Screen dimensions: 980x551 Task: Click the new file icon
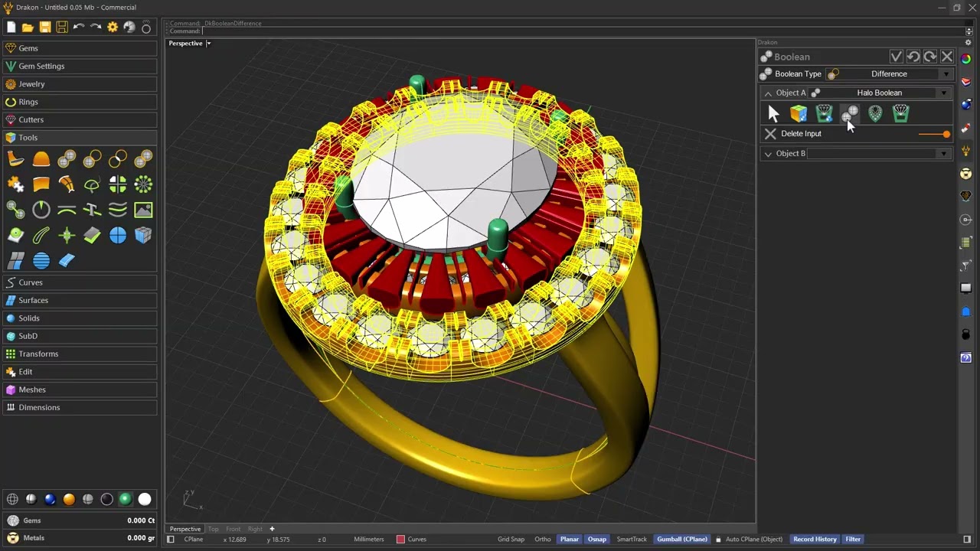coord(11,27)
